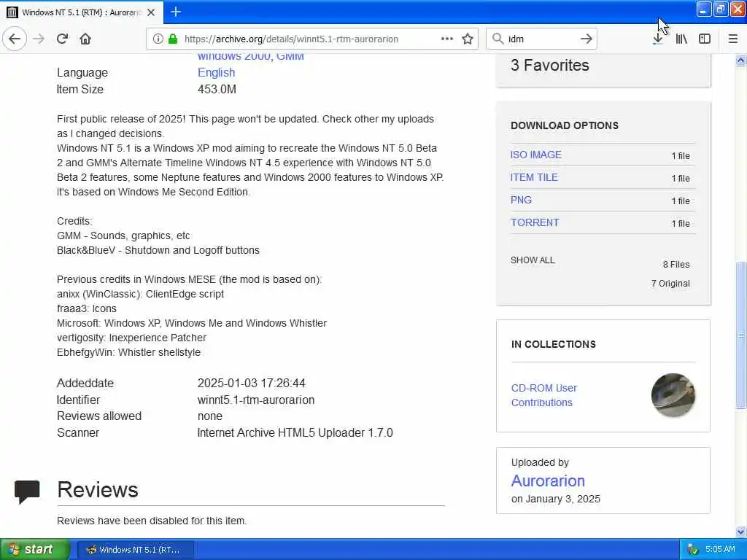The width and height of the screenshot is (747, 560).
Task: Click the scrollbar up arrow
Action: [x=740, y=60]
